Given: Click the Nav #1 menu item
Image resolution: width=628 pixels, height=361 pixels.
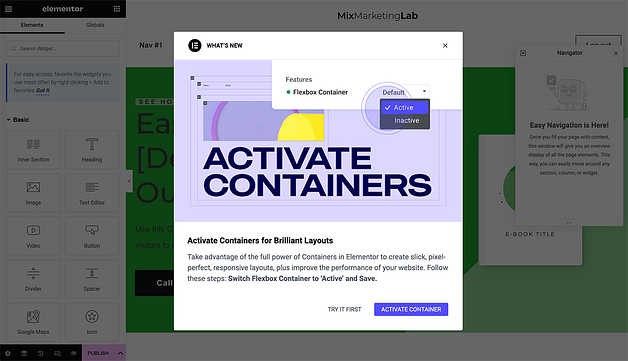Looking at the screenshot, I should pos(151,45).
